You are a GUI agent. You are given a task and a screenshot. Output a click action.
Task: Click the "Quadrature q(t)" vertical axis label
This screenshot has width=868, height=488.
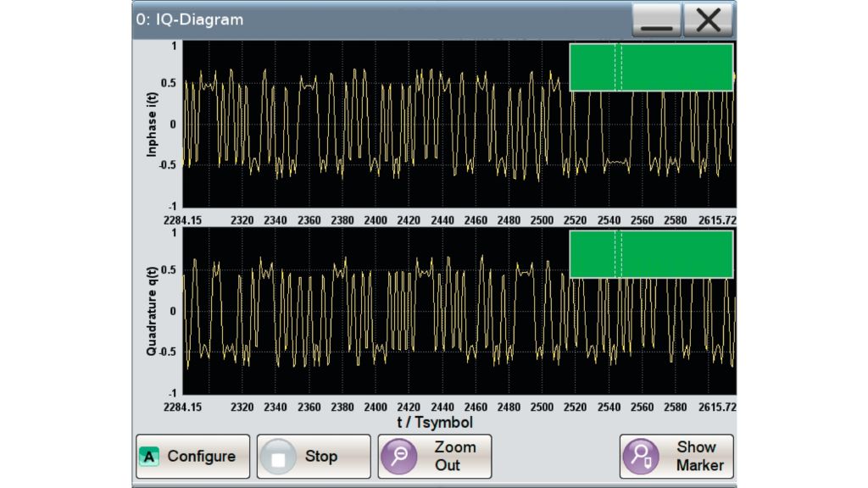click(153, 311)
